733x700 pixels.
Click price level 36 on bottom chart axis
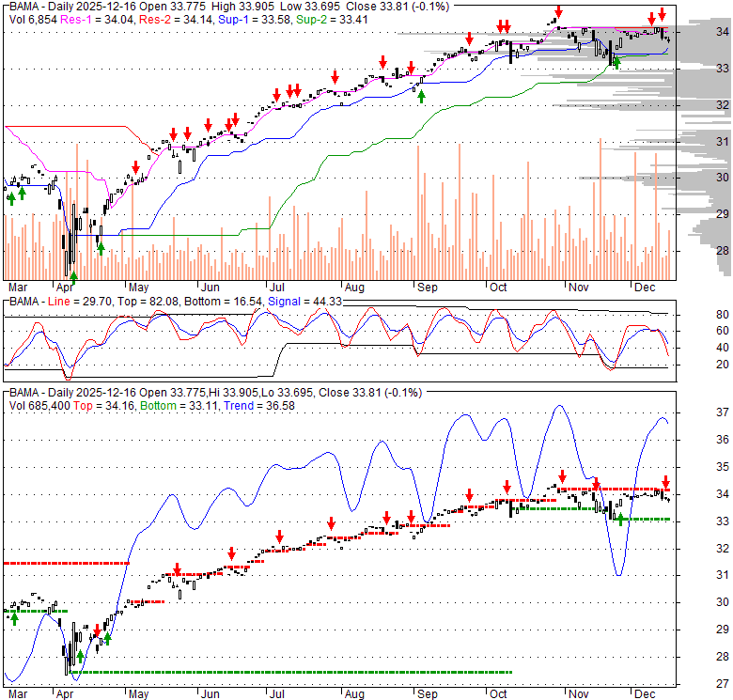(723, 439)
